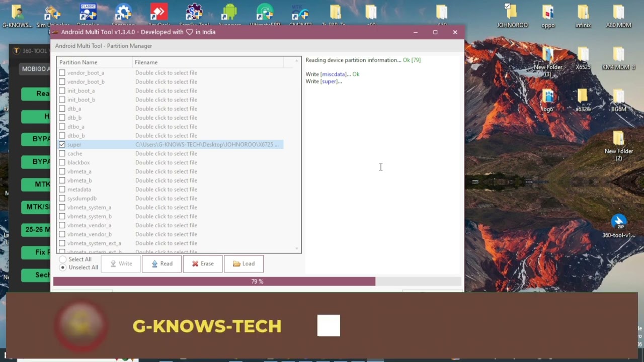Select the Select All radio button
This screenshot has height=362, width=644.
click(x=63, y=259)
